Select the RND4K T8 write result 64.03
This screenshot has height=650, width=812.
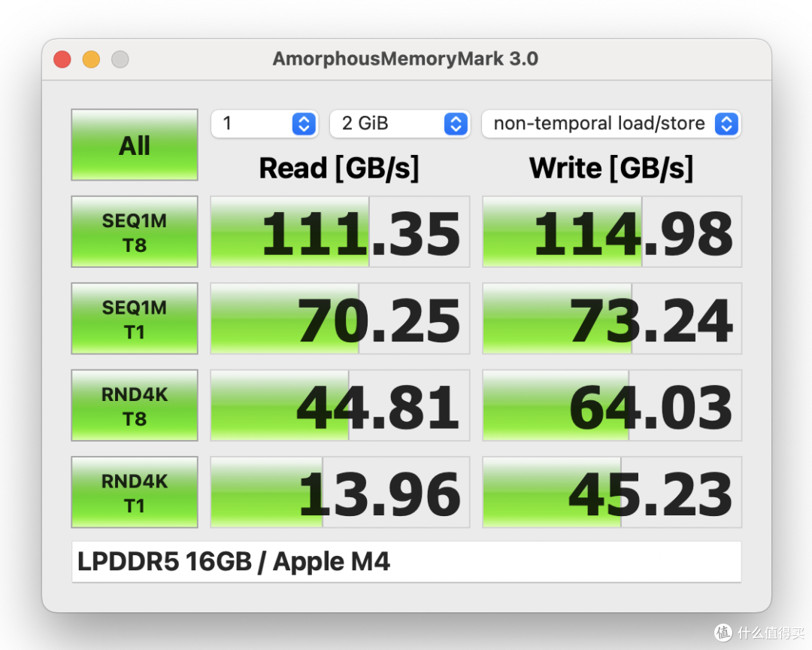click(x=612, y=405)
